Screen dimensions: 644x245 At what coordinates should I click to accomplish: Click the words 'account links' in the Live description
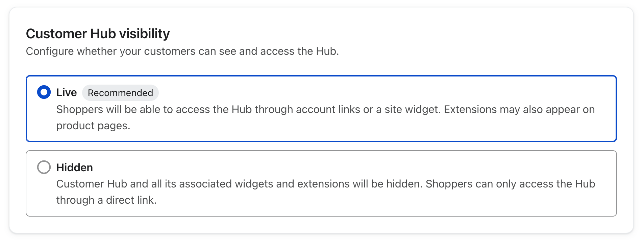coord(328,109)
